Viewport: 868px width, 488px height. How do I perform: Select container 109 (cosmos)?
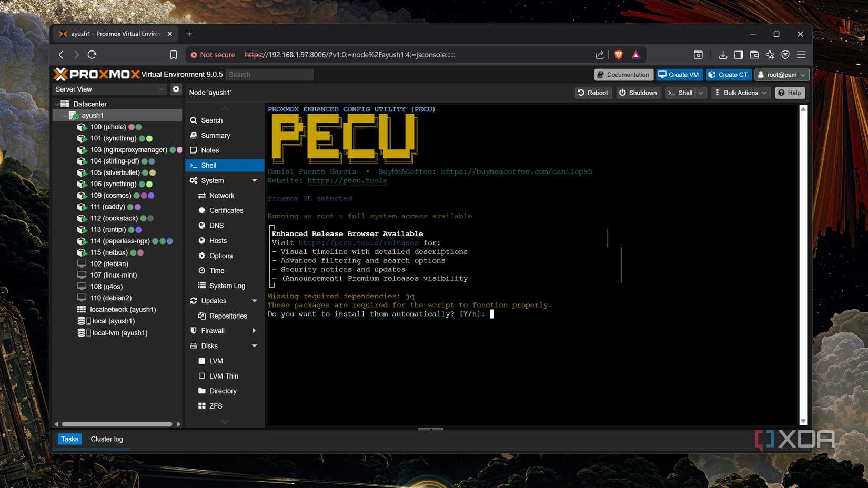110,196
